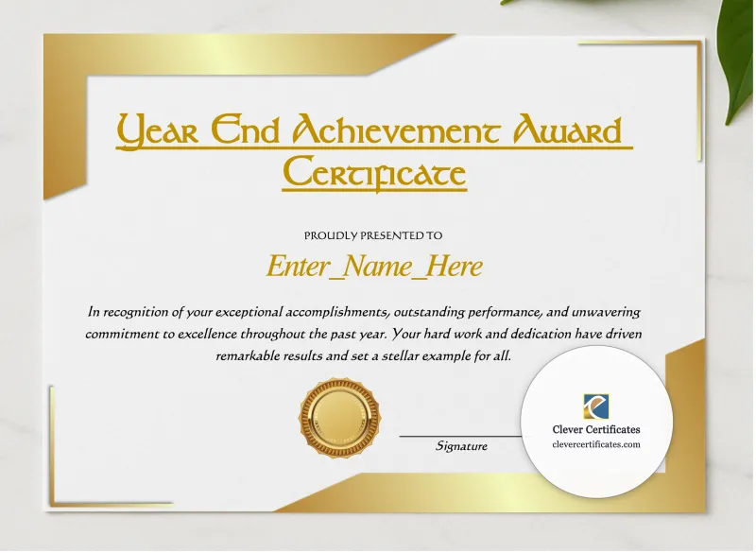Click the 'Signature' label
Image resolution: width=756 pixels, height=553 pixels.
[463, 447]
